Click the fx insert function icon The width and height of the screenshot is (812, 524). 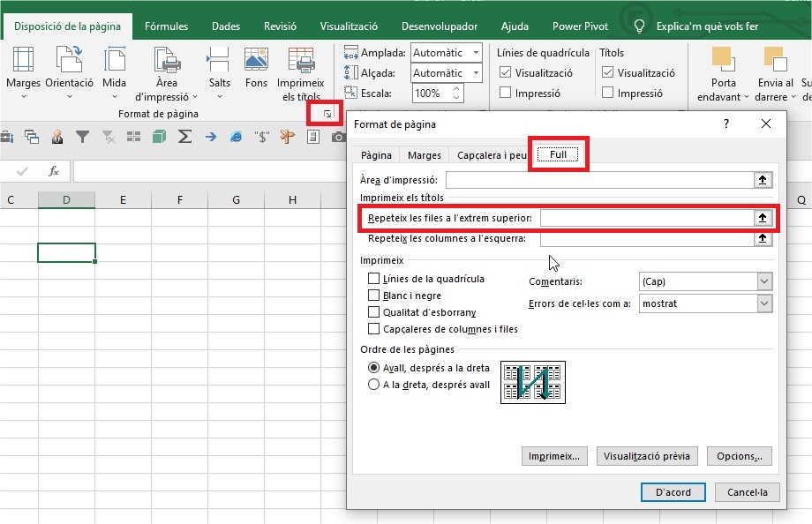coord(53,171)
